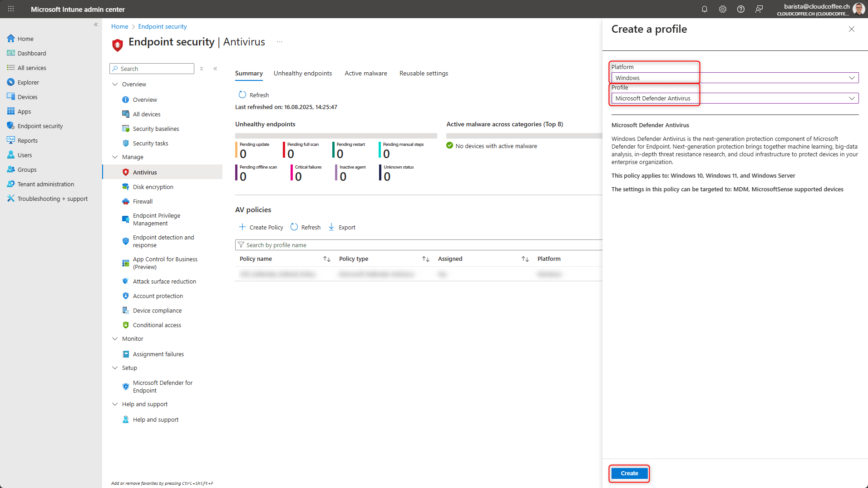Close the Create a profile panel
This screenshot has height=488, width=868.
[x=851, y=29]
